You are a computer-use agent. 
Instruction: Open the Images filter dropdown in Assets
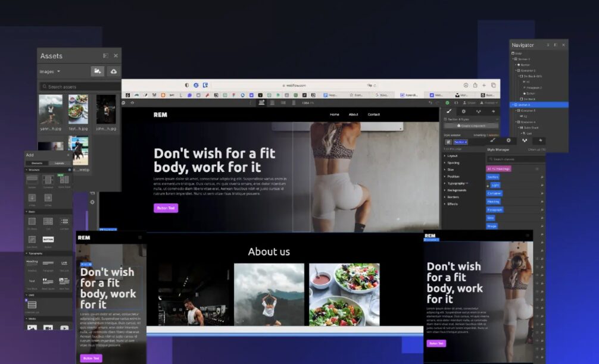coord(50,71)
